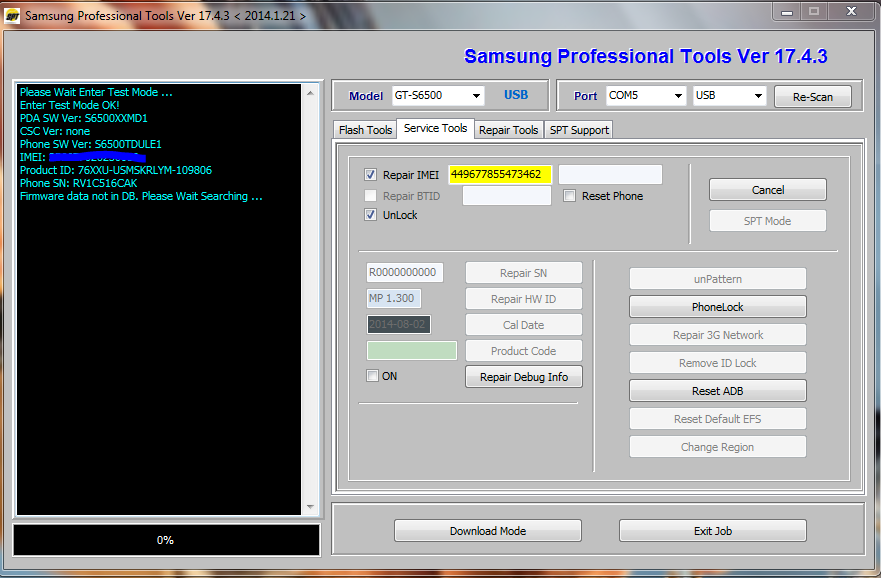This screenshot has height=578, width=881.
Task: Switch to the Flash Tools tab
Action: [365, 130]
